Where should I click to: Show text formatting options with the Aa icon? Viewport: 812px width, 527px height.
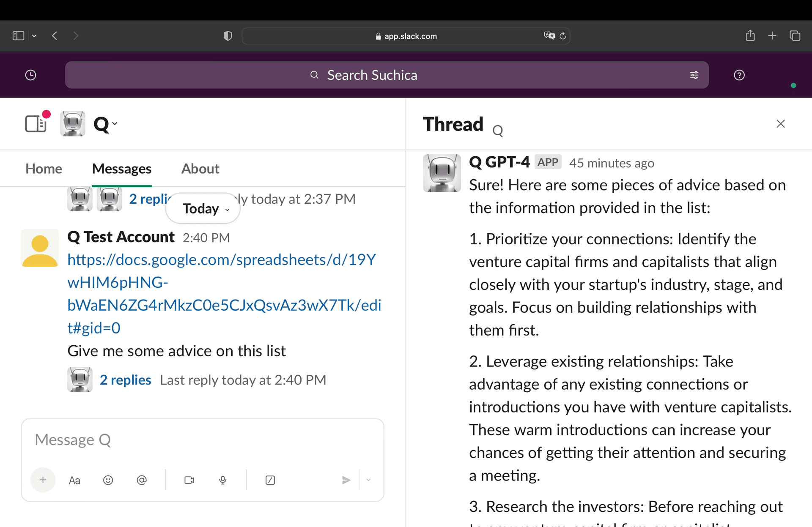click(x=75, y=480)
